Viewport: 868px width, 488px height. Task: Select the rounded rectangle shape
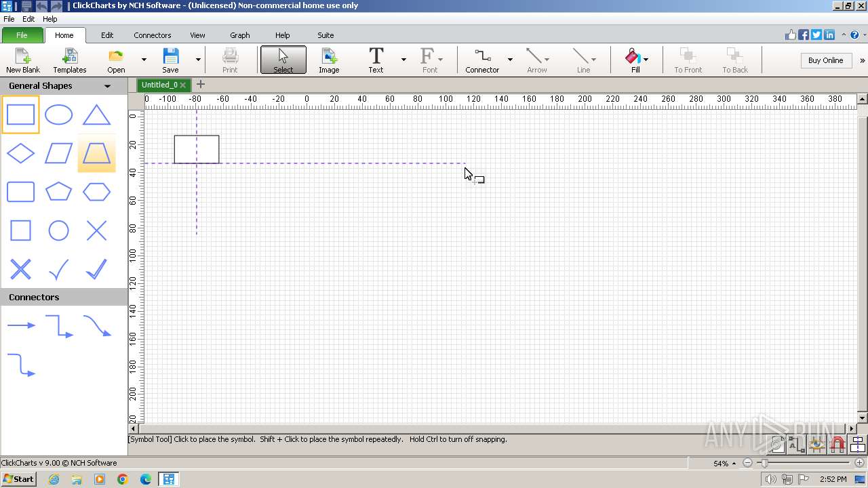click(20, 192)
